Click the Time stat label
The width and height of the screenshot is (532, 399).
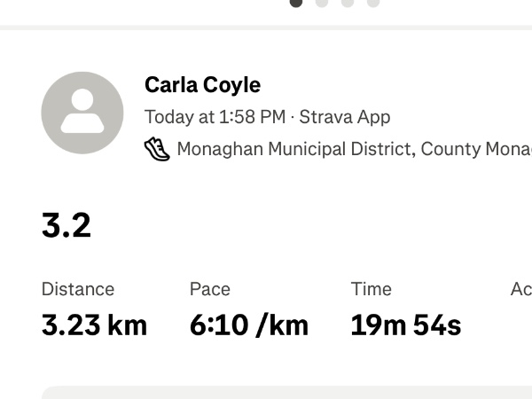click(371, 289)
